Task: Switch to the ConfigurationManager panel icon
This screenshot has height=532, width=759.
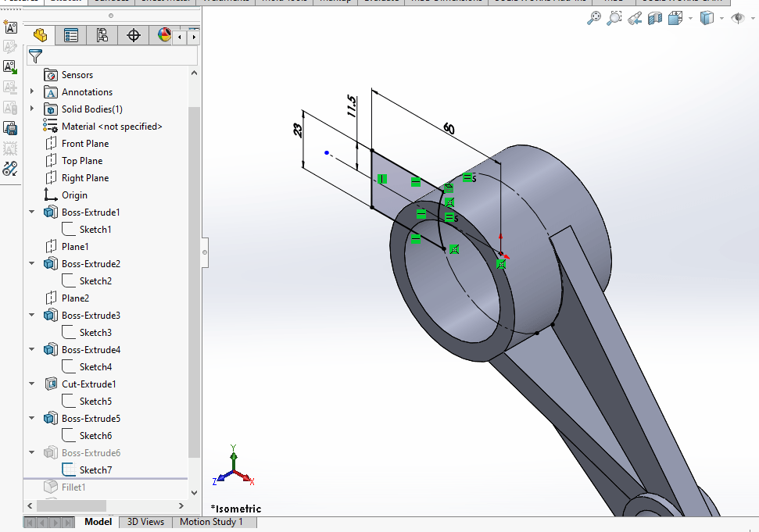Action: tap(102, 35)
